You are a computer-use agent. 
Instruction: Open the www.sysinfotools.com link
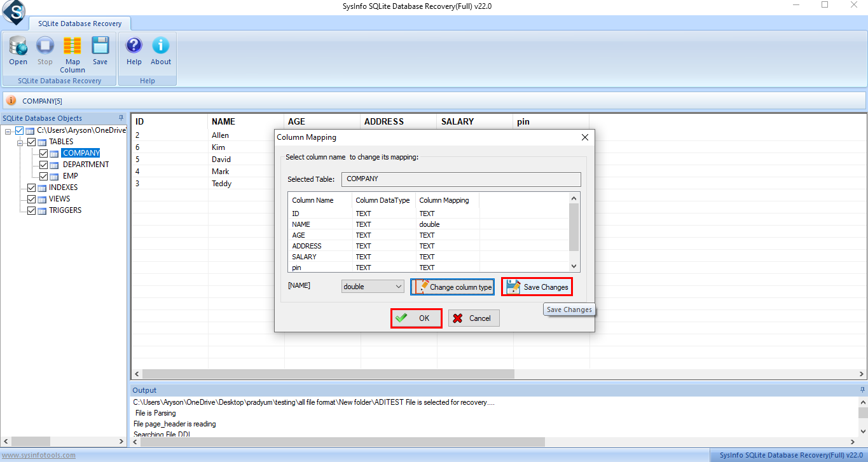coord(38,455)
